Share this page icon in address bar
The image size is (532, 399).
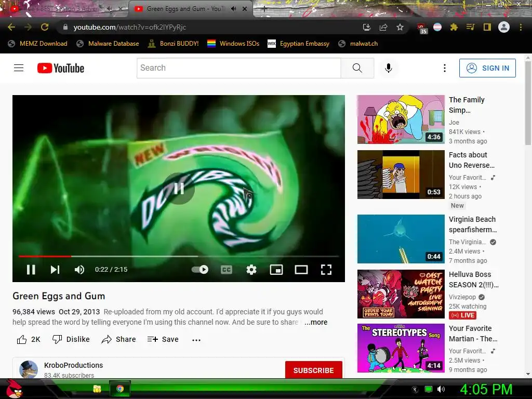[x=383, y=27]
